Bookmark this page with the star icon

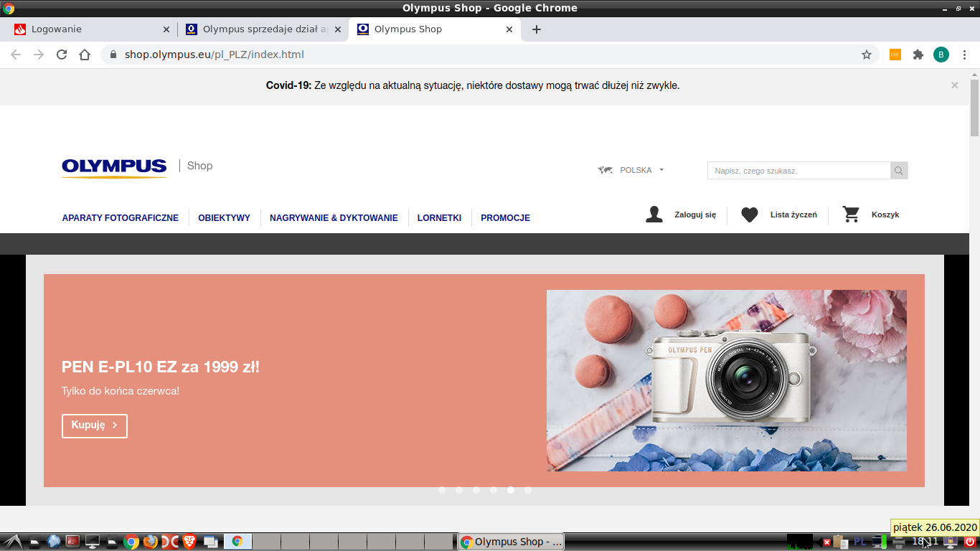(867, 55)
